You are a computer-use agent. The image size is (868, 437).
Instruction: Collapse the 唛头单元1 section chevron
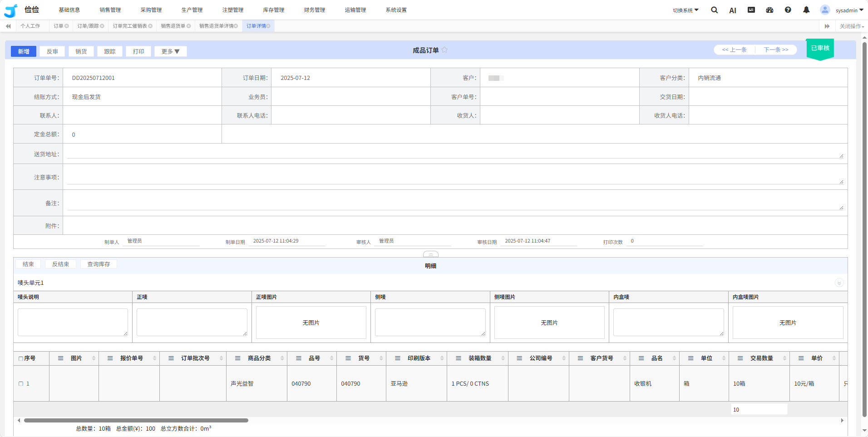click(839, 283)
